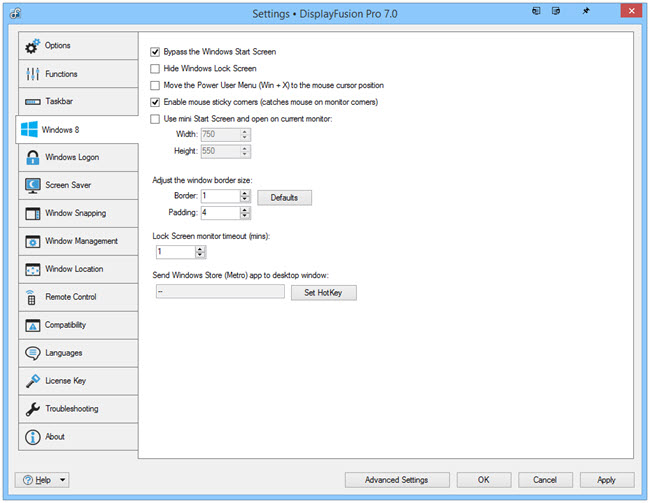Viewport: 650px width, 503px height.
Task: Go to the Remote Control tab
Action: point(78,297)
